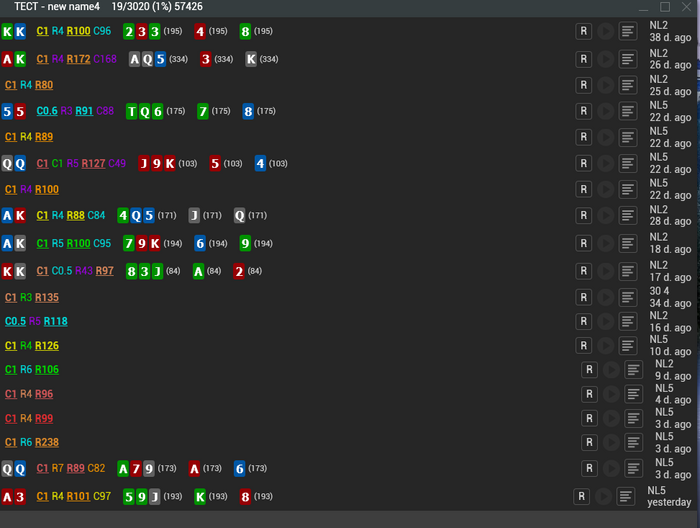Click the underlined R106 action
Image resolution: width=700 pixels, height=528 pixels.
tap(47, 370)
